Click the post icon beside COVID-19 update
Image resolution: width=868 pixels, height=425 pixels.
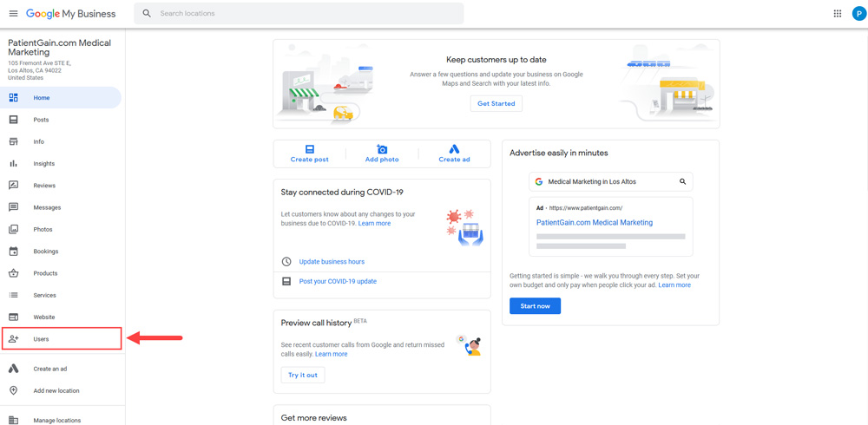point(286,281)
